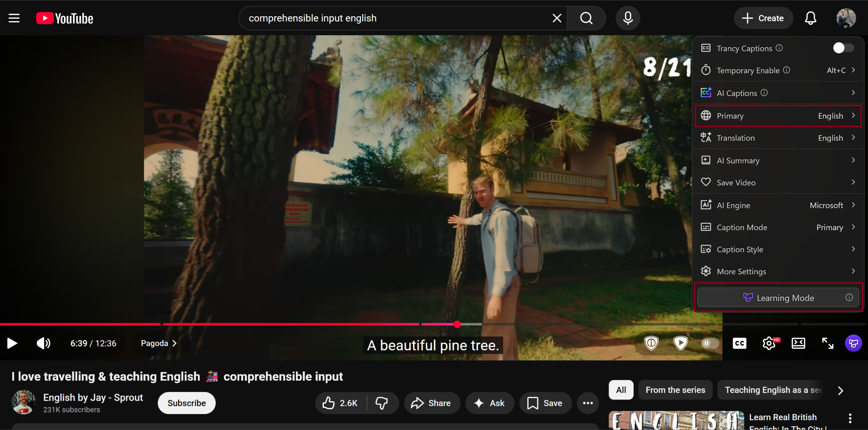868x430 pixels.
Task: Mute the video volume
Action: pyautogui.click(x=43, y=343)
